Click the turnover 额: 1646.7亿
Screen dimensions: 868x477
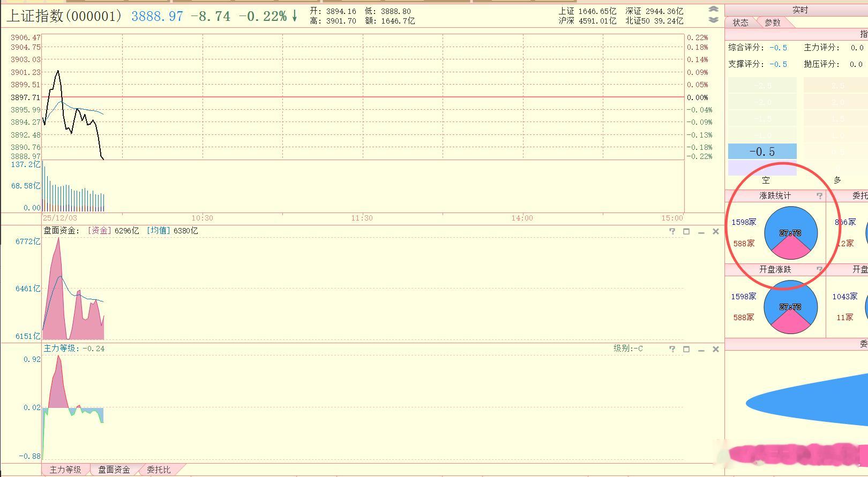390,21
